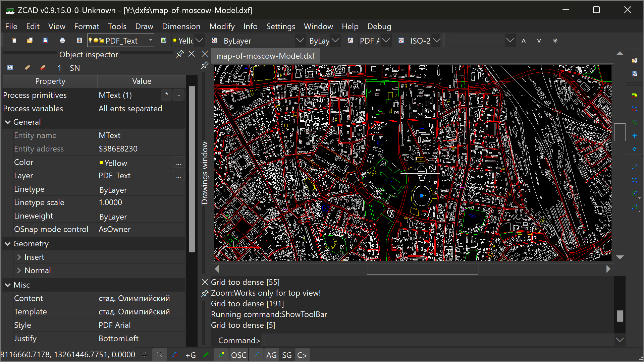Toggle +G in status bar

tap(191, 355)
